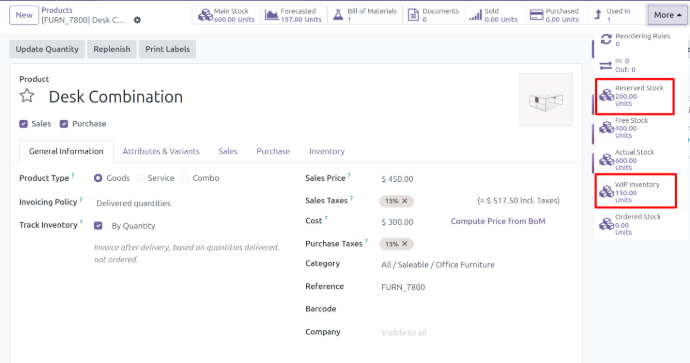Switch to Attributes & Variants tab
The height and width of the screenshot is (363, 690).
161,151
